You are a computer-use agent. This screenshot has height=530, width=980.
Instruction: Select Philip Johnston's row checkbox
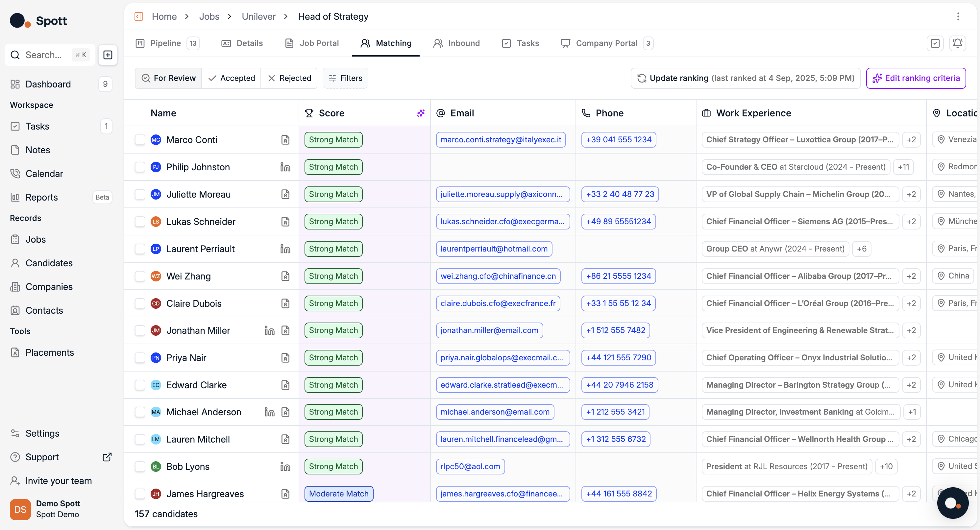point(140,167)
